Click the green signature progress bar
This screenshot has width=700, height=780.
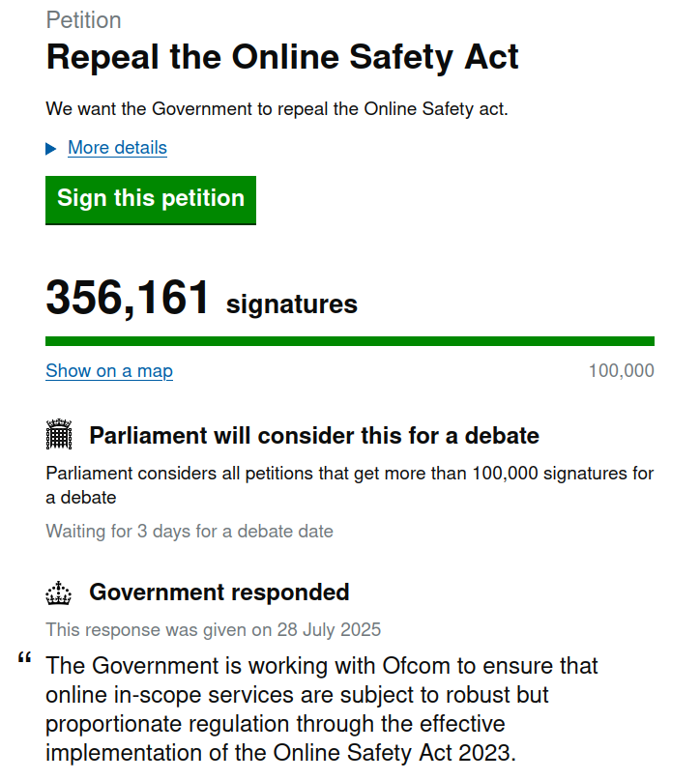(x=350, y=341)
